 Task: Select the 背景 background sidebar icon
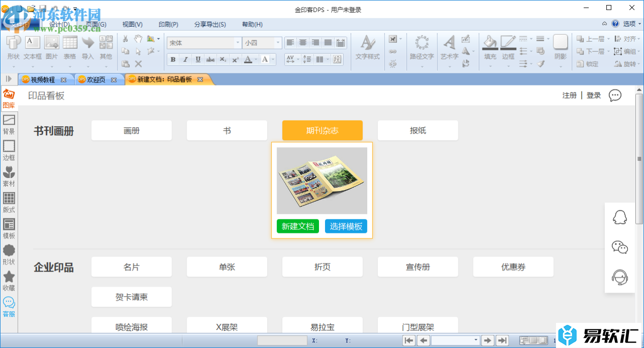pos(9,124)
